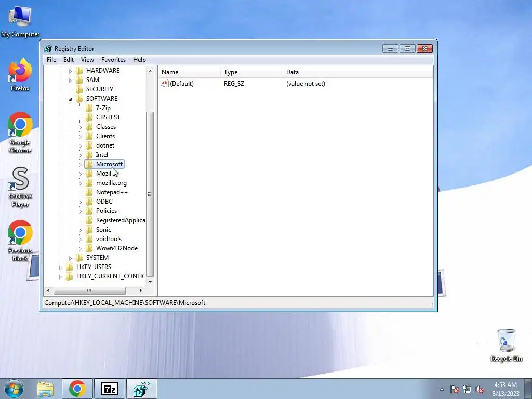The height and width of the screenshot is (399, 532).
Task: Click the tree horizontal scroll left arrow
Action: point(48,290)
